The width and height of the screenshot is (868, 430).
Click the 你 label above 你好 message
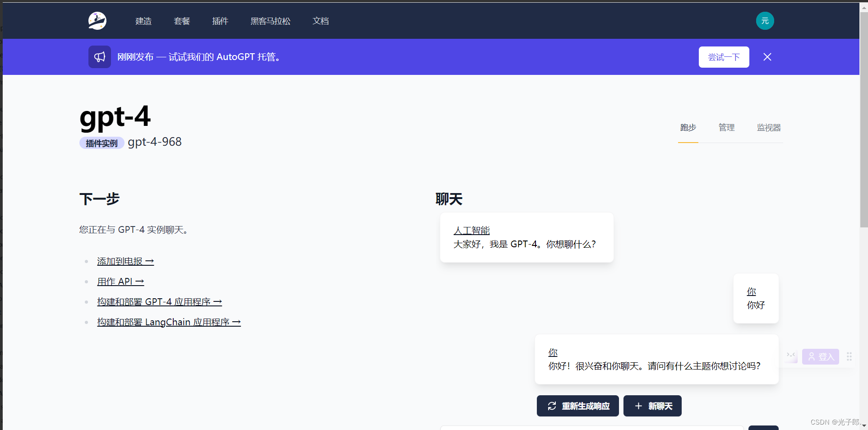click(751, 291)
